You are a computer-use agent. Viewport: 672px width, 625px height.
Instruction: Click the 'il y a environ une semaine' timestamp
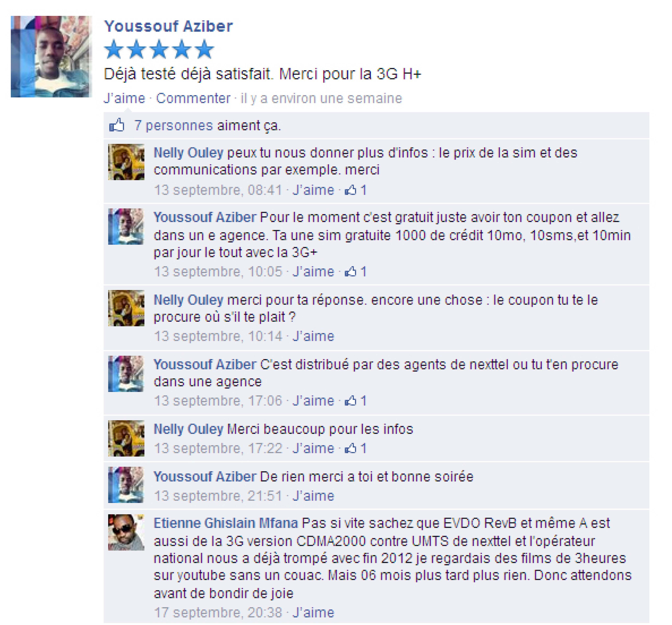322,98
